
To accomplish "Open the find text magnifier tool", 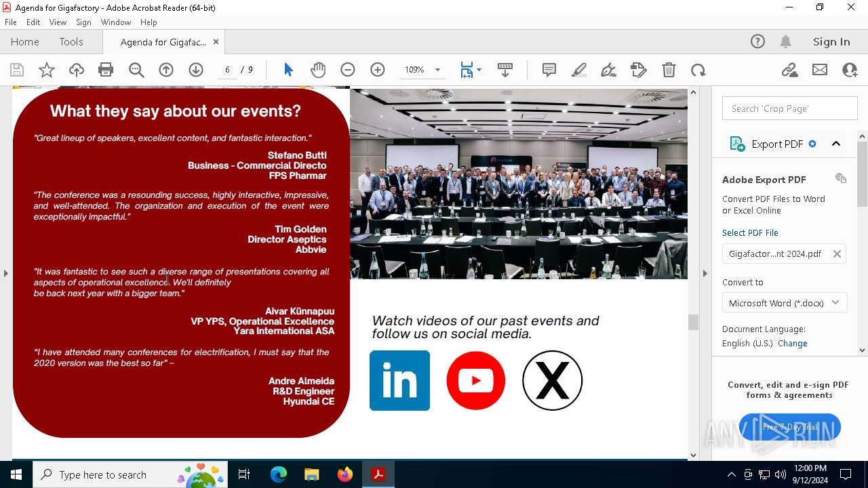I will pos(136,70).
